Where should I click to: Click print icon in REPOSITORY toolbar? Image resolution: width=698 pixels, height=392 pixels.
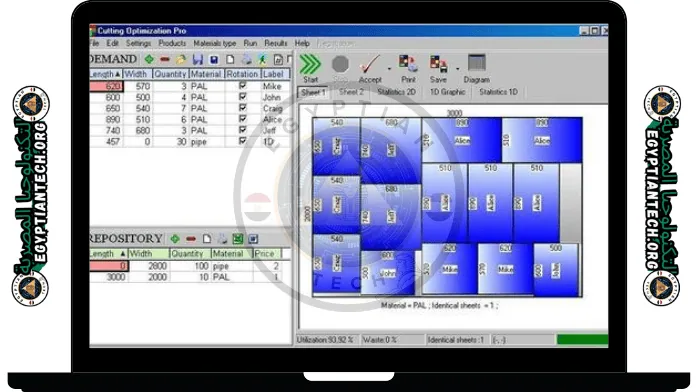click(222, 239)
